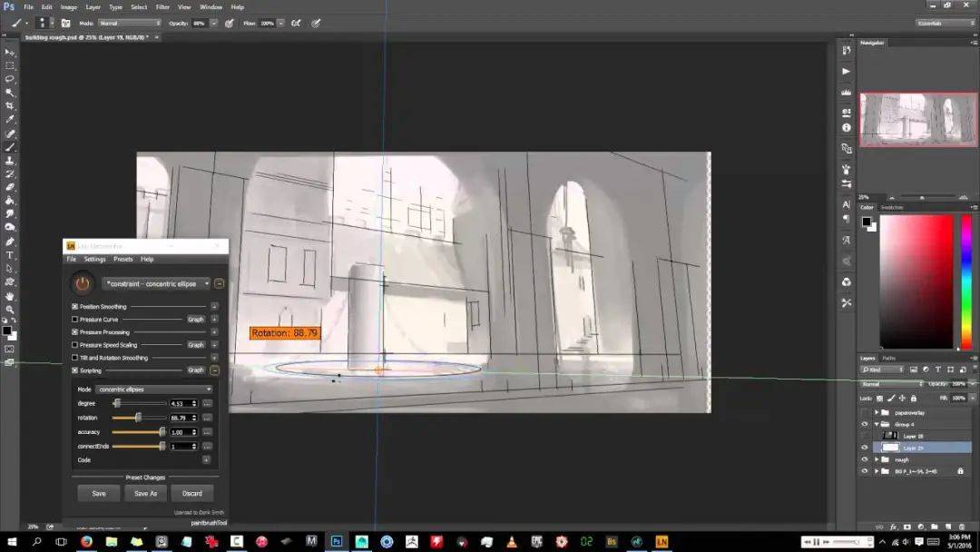Disable the Position Smoothing checkbox
980x552 pixels.
[75, 307]
